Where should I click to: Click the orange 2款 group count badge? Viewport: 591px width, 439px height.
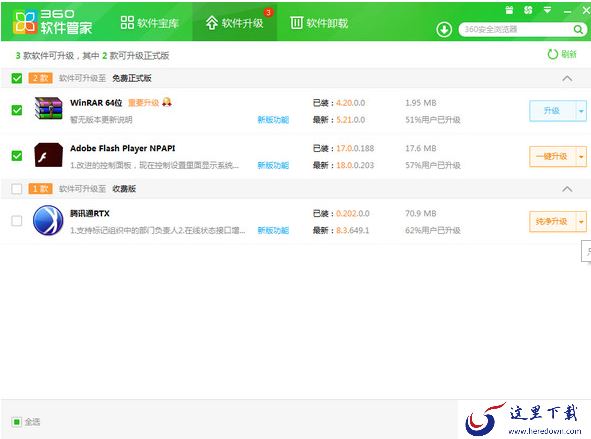[x=40, y=78]
